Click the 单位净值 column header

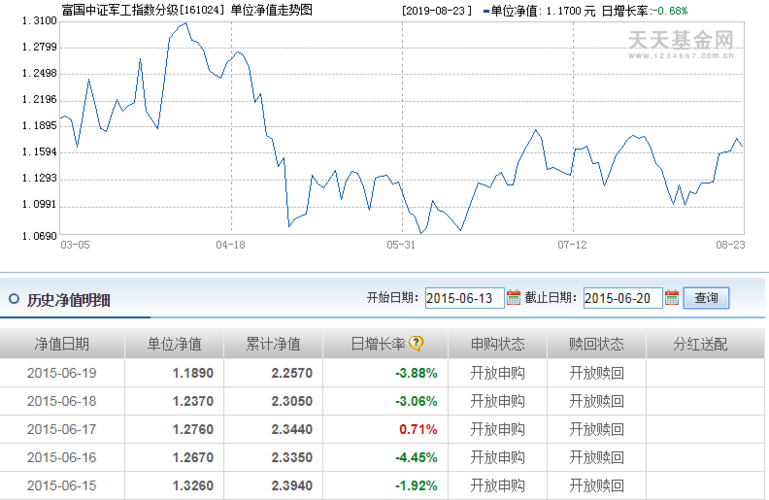(x=174, y=344)
